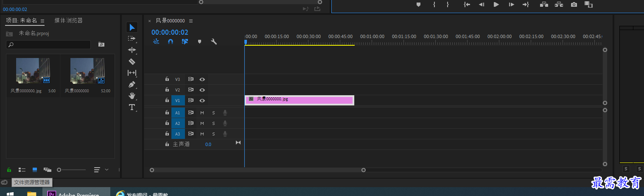Select the Track Select Forward tool
The height and width of the screenshot is (196, 644).
[x=132, y=39]
